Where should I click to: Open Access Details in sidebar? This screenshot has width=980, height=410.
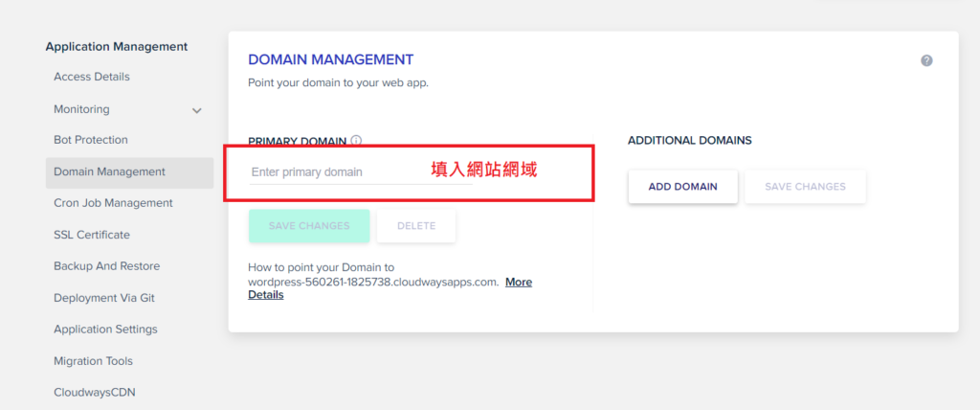[x=92, y=77]
